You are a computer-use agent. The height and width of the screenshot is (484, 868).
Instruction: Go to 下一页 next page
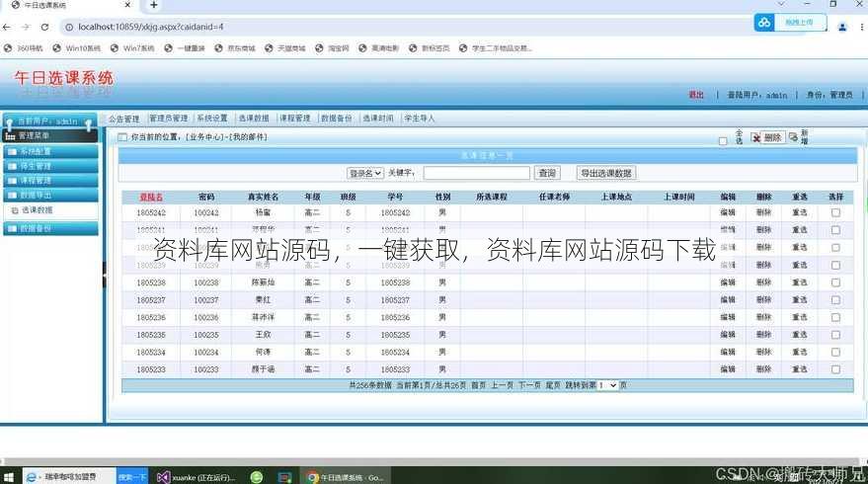pyautogui.click(x=529, y=385)
